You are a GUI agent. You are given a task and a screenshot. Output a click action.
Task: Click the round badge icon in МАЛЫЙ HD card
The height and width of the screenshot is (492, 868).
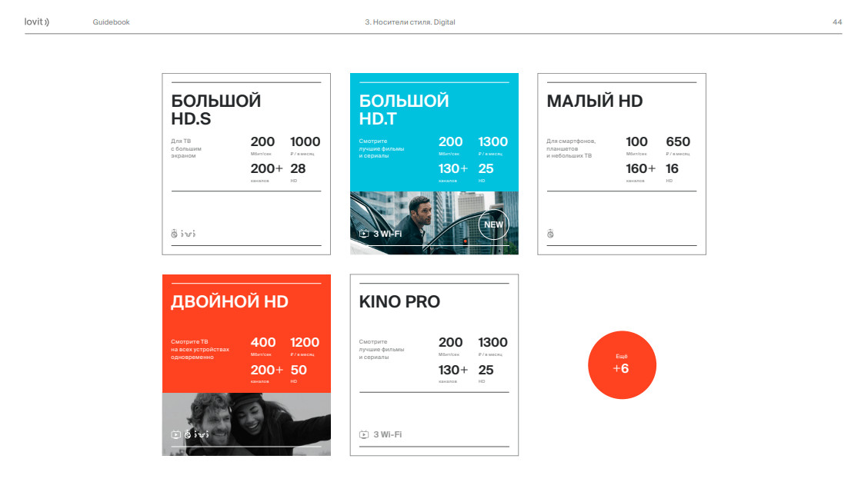pyautogui.click(x=550, y=234)
